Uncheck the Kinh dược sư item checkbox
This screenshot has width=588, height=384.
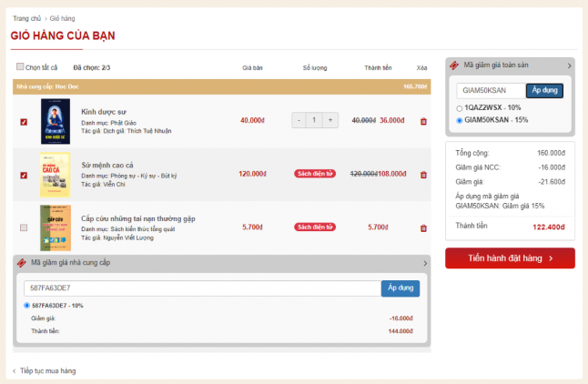point(24,122)
